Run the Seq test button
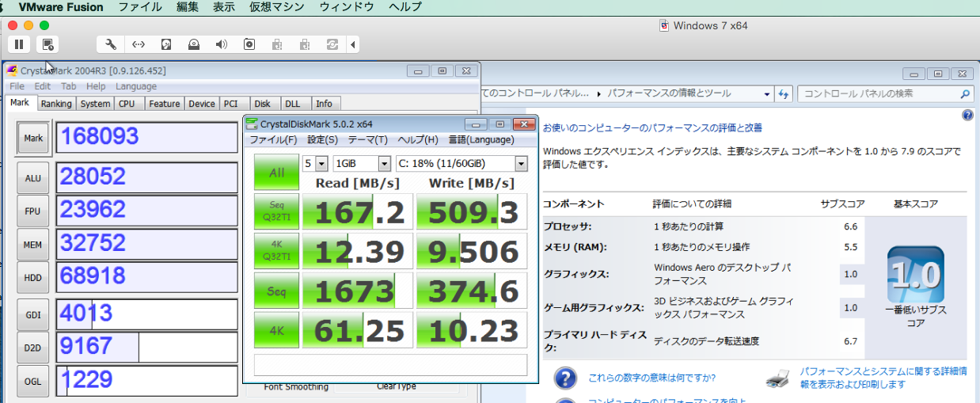This screenshot has width=980, height=403. [276, 291]
